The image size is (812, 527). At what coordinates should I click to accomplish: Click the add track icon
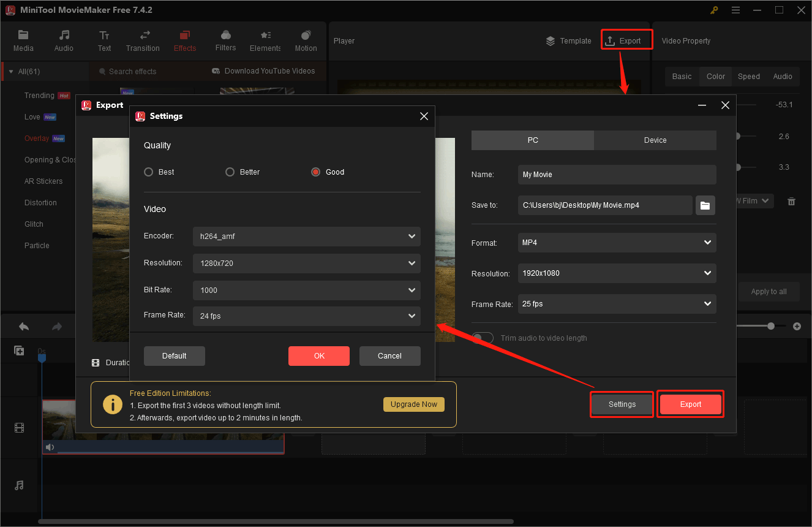coord(19,351)
